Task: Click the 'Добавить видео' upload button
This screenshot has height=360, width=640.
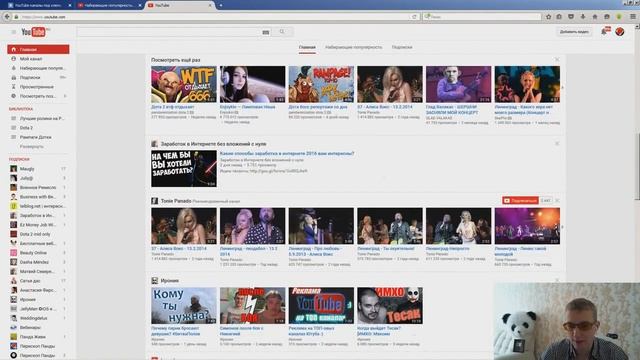Action: 574,32
